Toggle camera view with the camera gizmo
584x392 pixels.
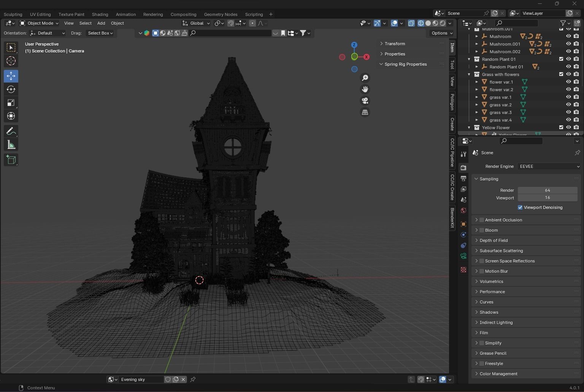click(x=365, y=101)
